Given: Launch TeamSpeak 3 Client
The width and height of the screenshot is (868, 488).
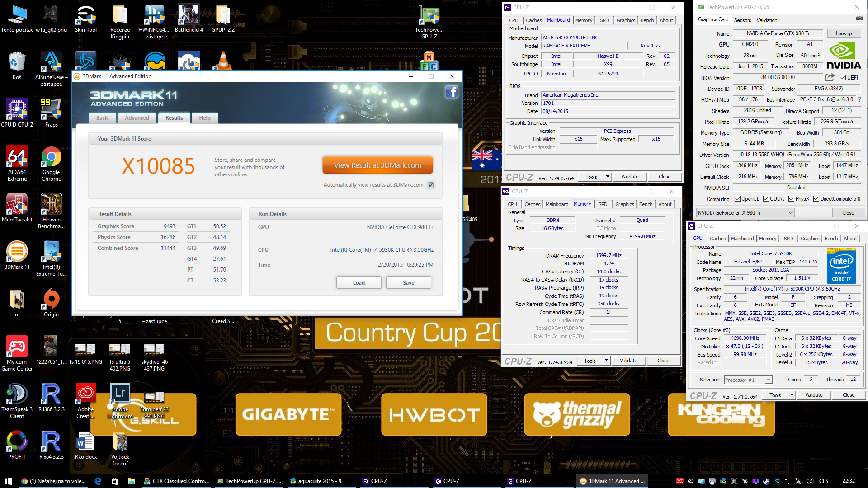Looking at the screenshot, I should pos(17,401).
